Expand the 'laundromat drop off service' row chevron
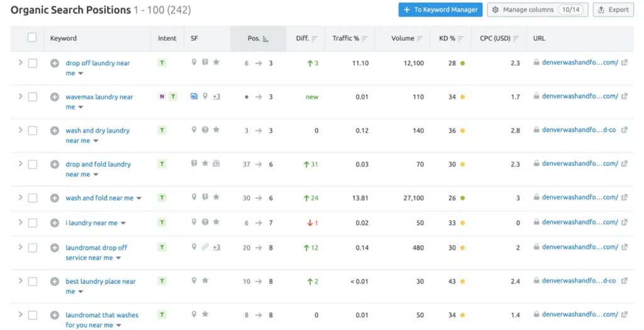 20,247
